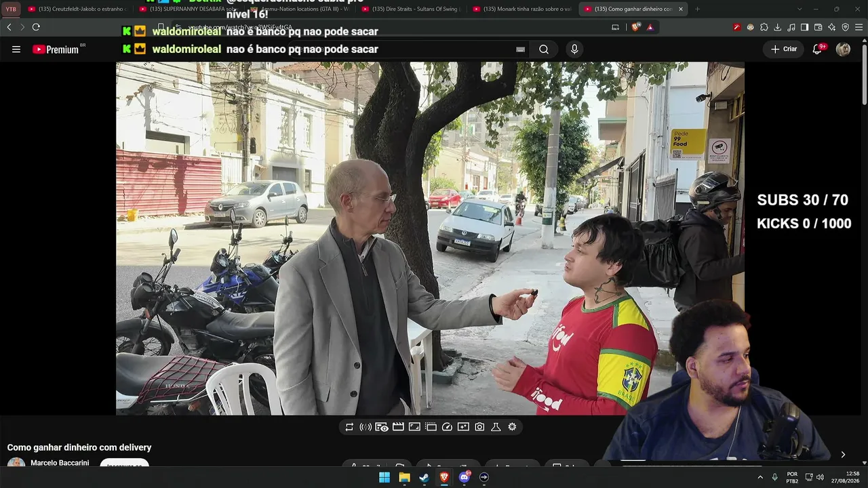Screen dimensions: 868x488
Task: Open the YouTube guide hamburger menu
Action: (x=16, y=49)
